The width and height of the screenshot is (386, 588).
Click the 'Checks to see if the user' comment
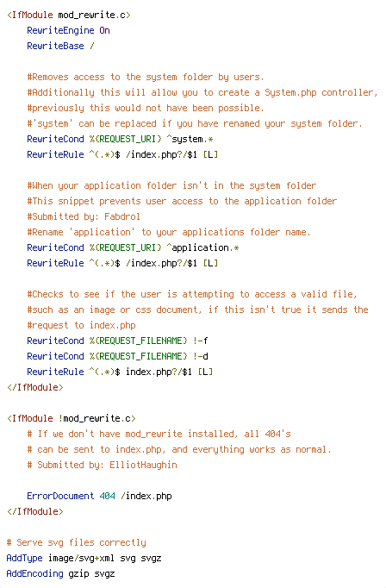click(x=192, y=294)
